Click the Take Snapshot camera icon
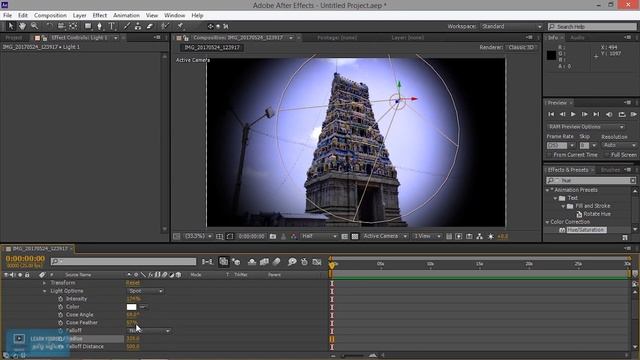The height and width of the screenshot is (360, 640). pos(273,236)
